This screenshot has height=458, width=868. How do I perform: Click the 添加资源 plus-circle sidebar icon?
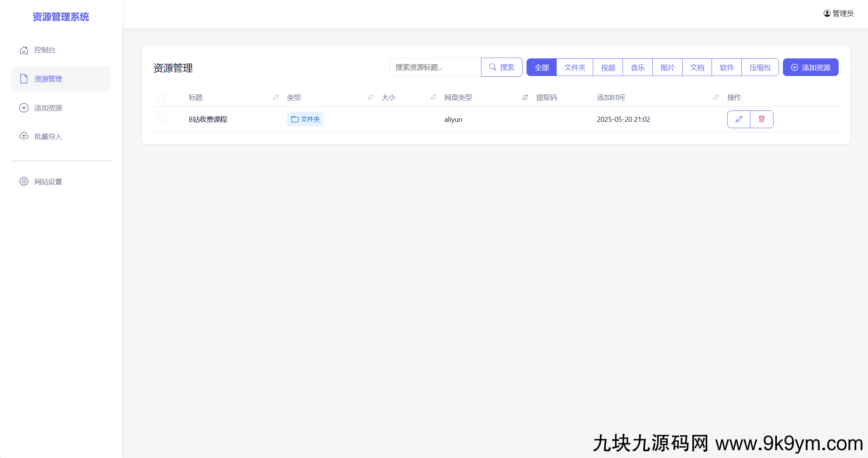[24, 108]
